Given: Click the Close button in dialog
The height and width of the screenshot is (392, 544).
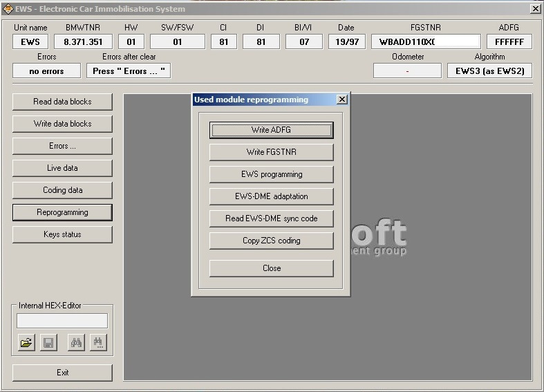Looking at the screenshot, I should 271,268.
